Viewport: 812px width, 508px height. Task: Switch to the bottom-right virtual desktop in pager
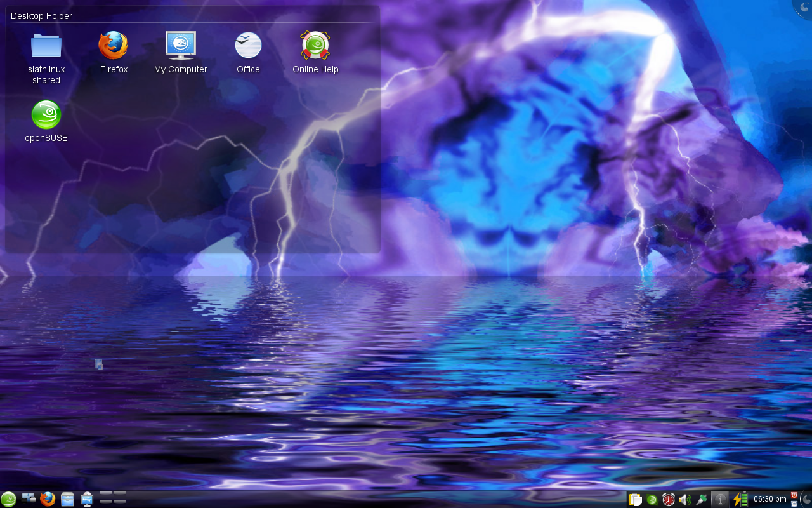tap(120, 504)
